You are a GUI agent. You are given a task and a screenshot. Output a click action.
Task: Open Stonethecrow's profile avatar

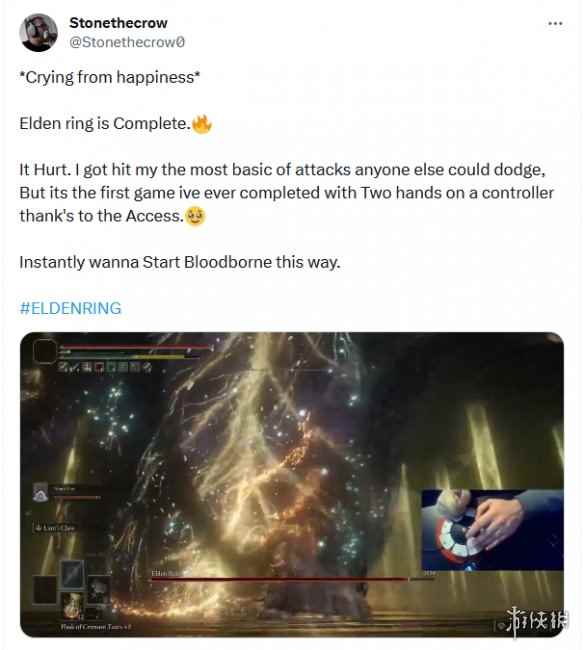pyautogui.click(x=39, y=32)
